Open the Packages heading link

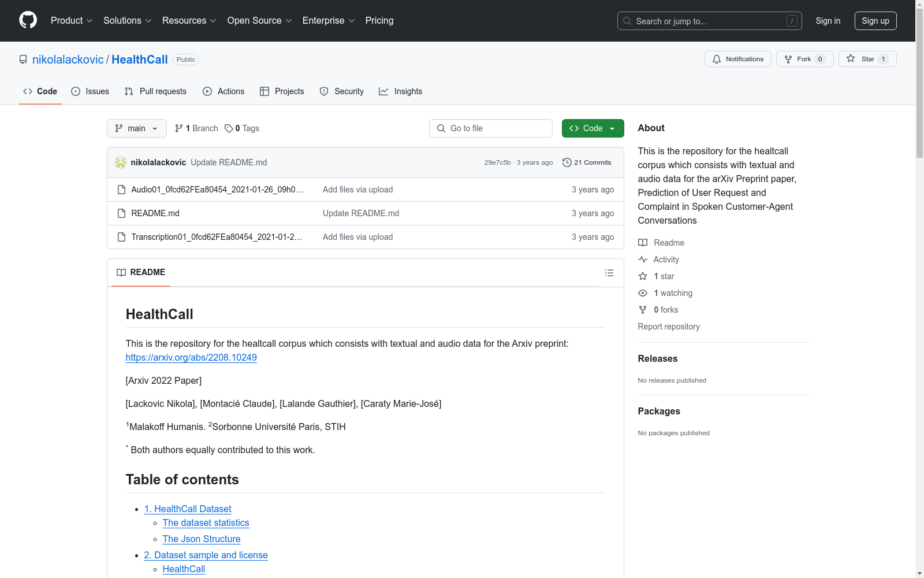659,411
